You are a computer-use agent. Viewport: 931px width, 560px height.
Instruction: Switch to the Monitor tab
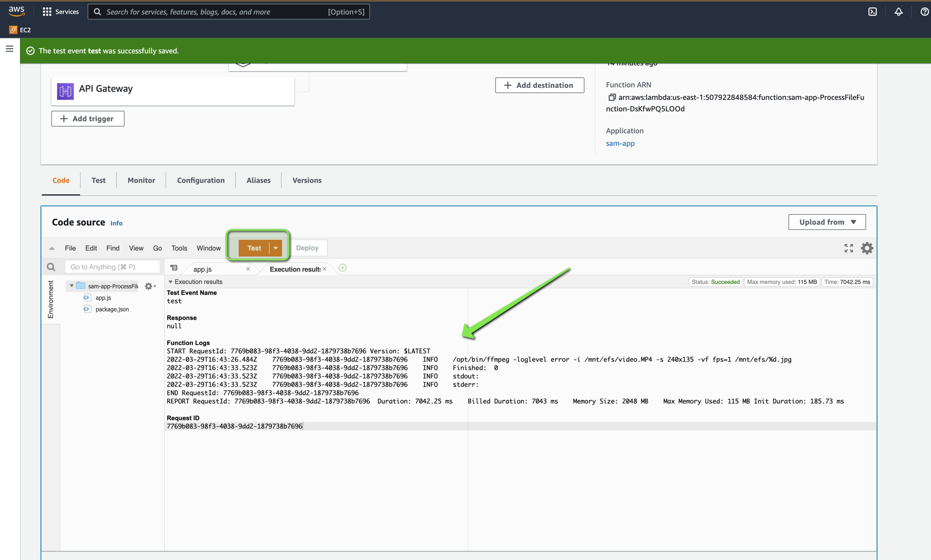141,180
